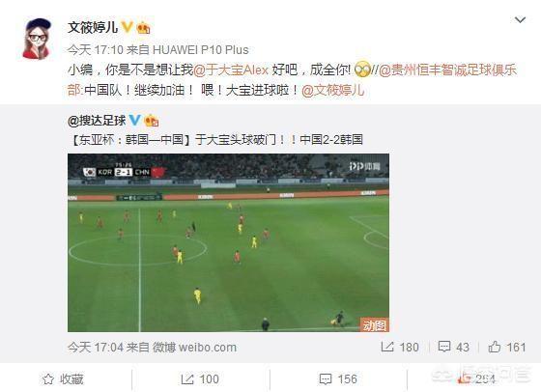Click the blue V badge of 搜达足球

click(134, 120)
